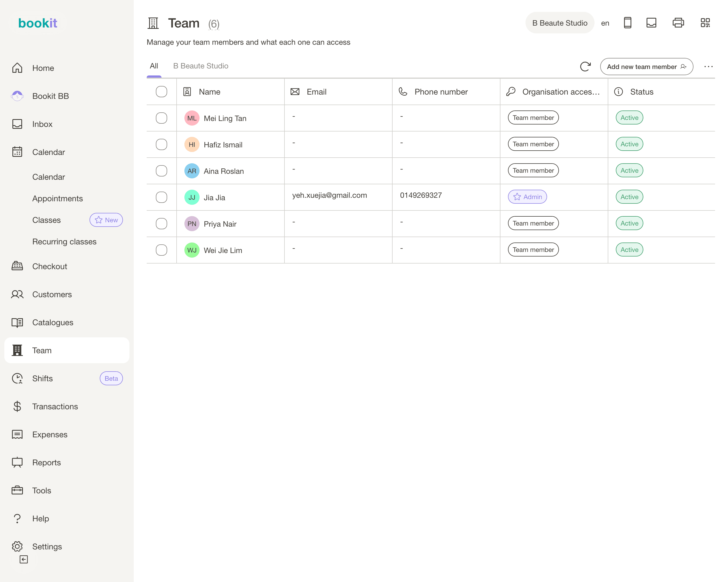This screenshot has width=728, height=582.
Task: Check the Mei Ling Tan row checkbox
Action: pyautogui.click(x=162, y=118)
